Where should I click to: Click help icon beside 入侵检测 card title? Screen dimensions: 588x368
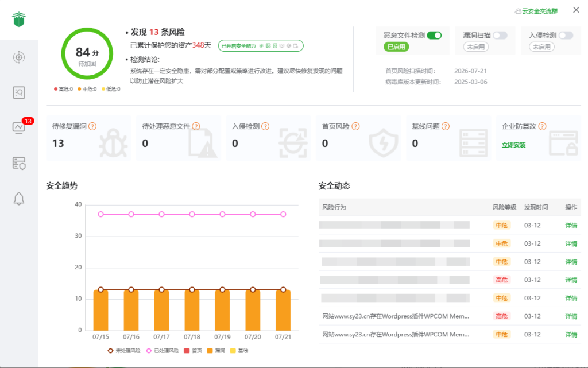[265, 126]
